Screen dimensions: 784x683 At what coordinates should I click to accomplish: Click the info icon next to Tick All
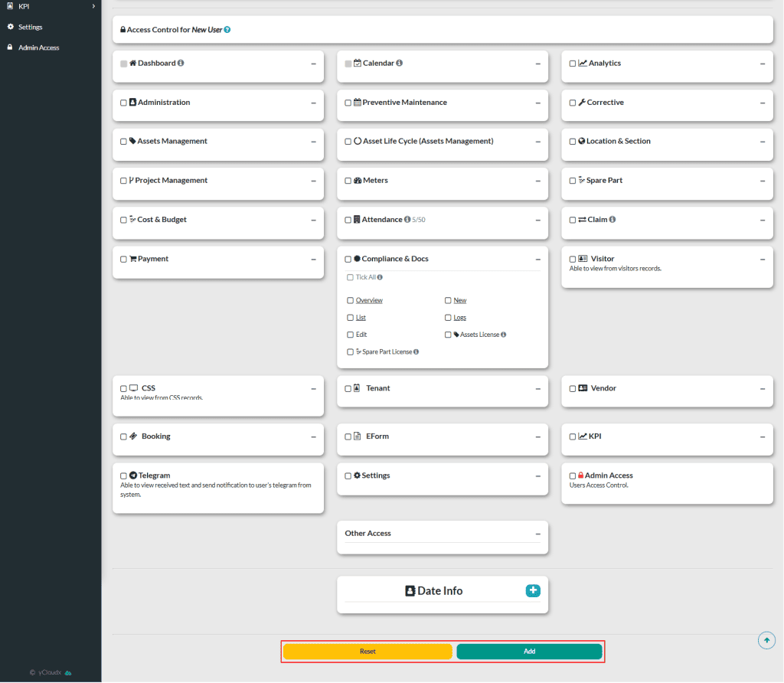coord(380,277)
